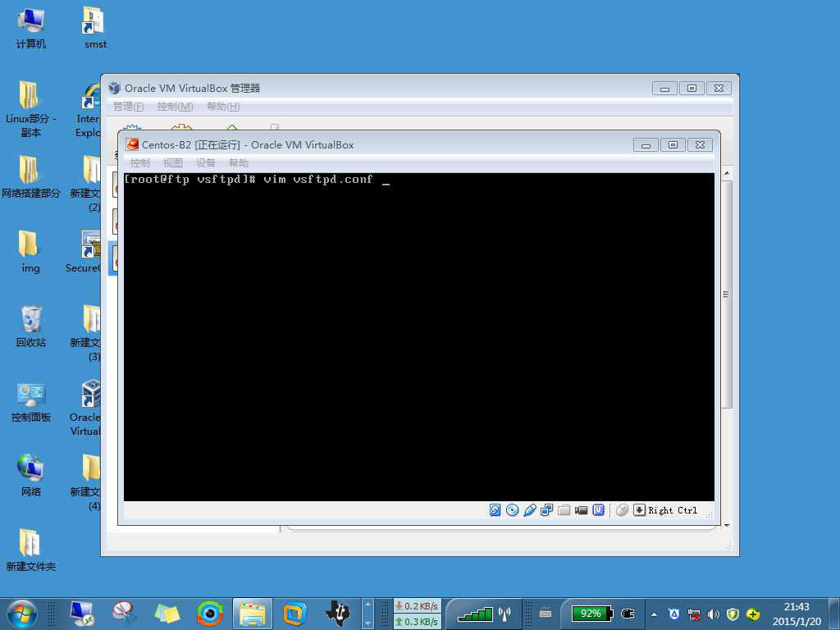
Task: Open 管理(F) menu in VirtualBox manager
Action: pyautogui.click(x=129, y=107)
